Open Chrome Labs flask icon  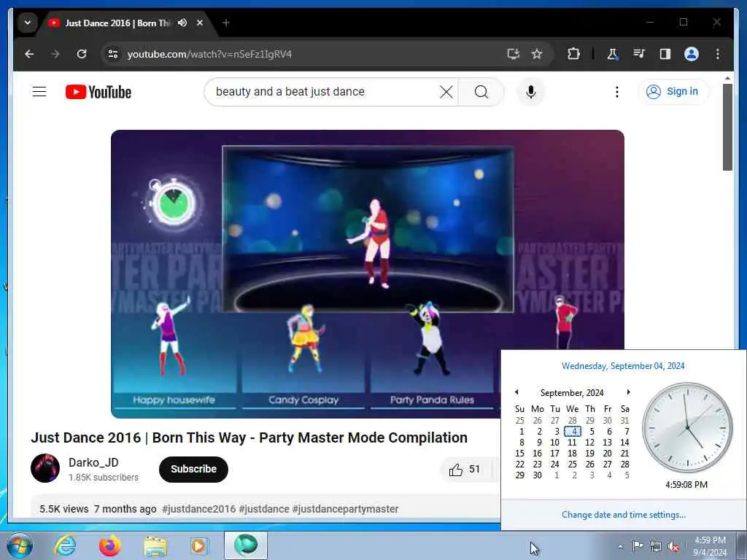(x=613, y=54)
